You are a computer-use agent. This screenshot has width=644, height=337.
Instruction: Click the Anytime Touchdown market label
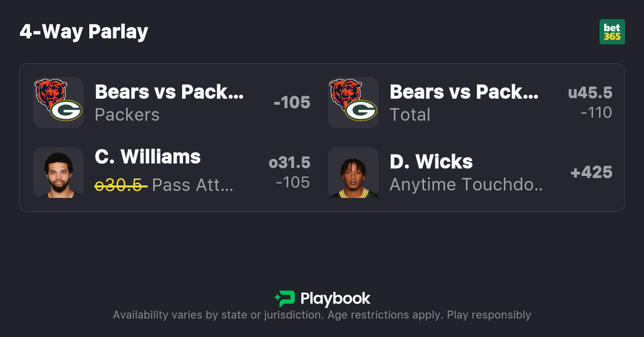pos(466,184)
